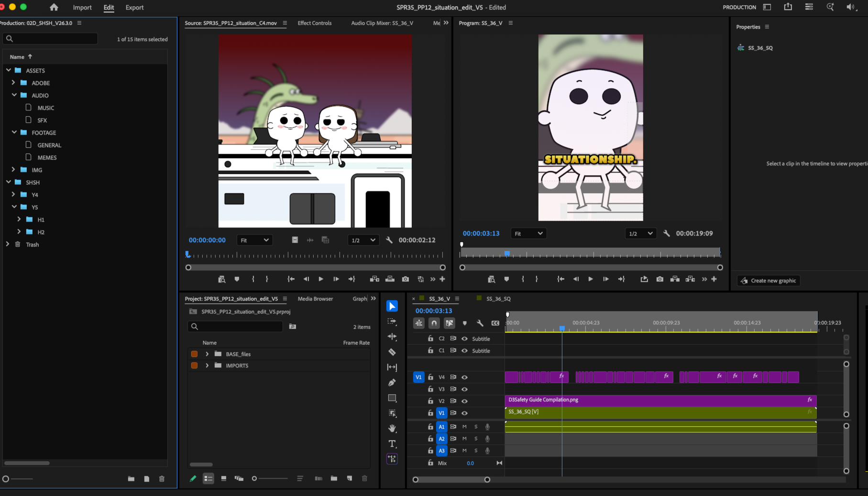The height and width of the screenshot is (496, 868).
Task: Adjust the Project panel thumbnail zoom slider
Action: 270,478
